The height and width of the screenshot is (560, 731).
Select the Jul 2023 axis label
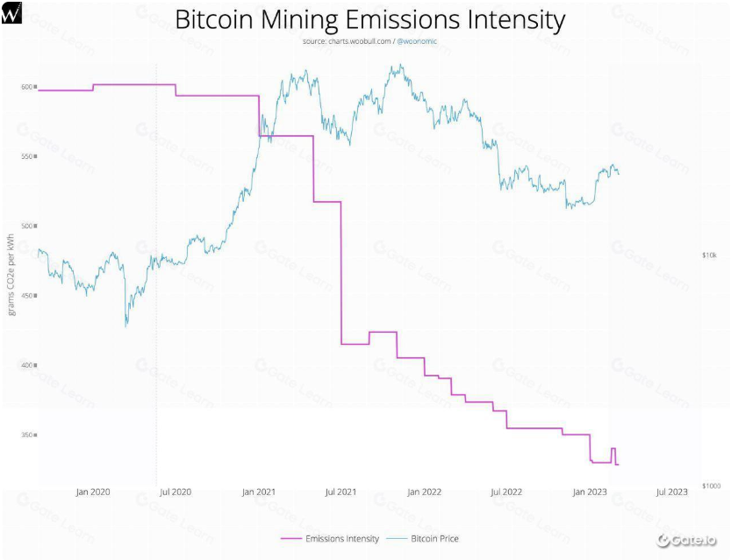point(672,492)
